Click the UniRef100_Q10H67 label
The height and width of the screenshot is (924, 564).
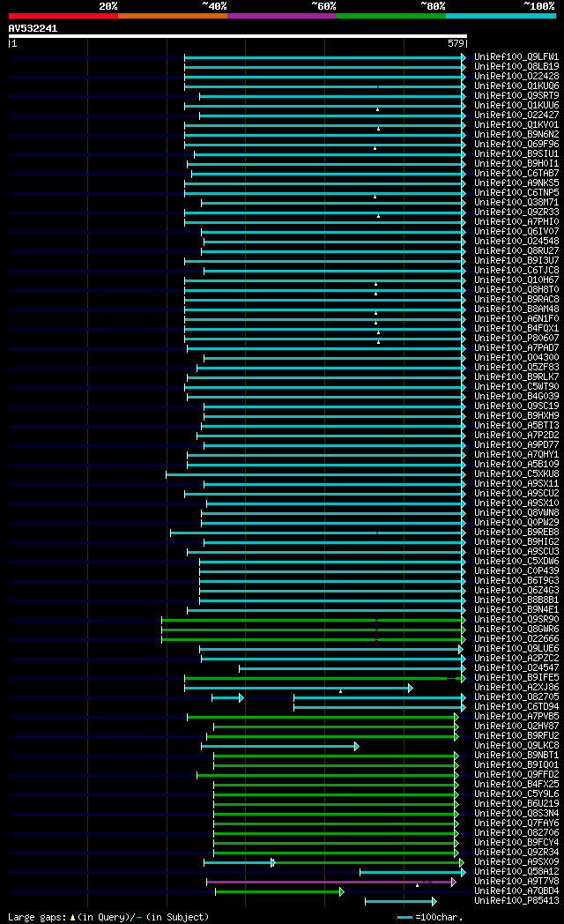tap(516, 280)
